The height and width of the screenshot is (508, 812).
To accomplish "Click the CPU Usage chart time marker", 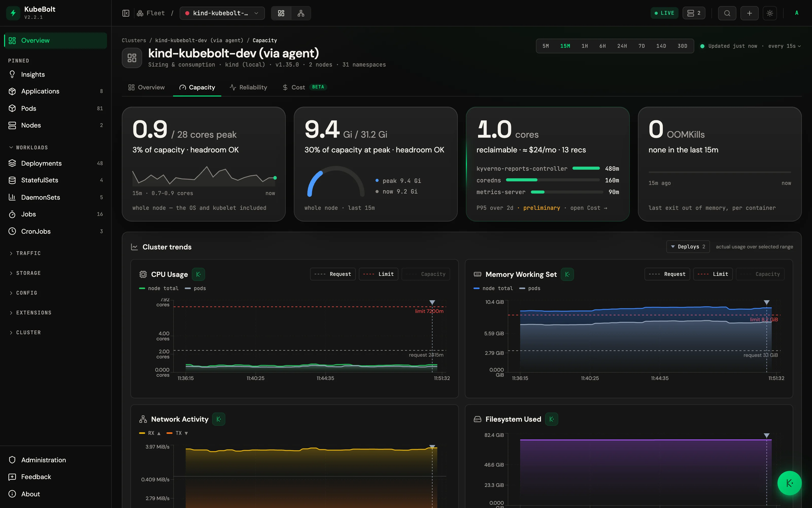I will 432,302.
